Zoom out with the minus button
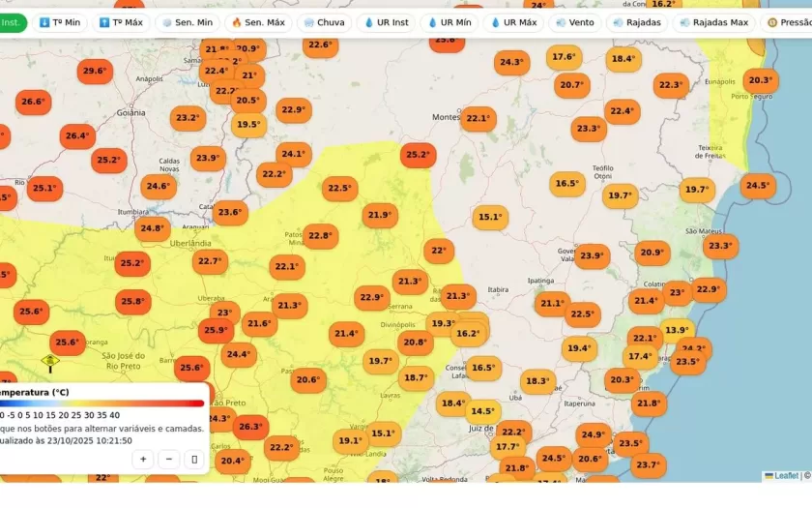Screen dimensions: 812x508 point(169,459)
